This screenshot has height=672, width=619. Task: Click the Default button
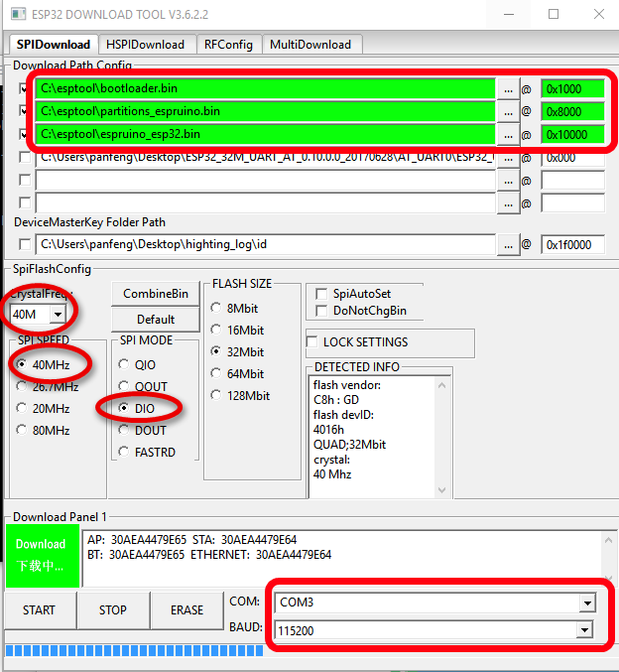tap(156, 320)
